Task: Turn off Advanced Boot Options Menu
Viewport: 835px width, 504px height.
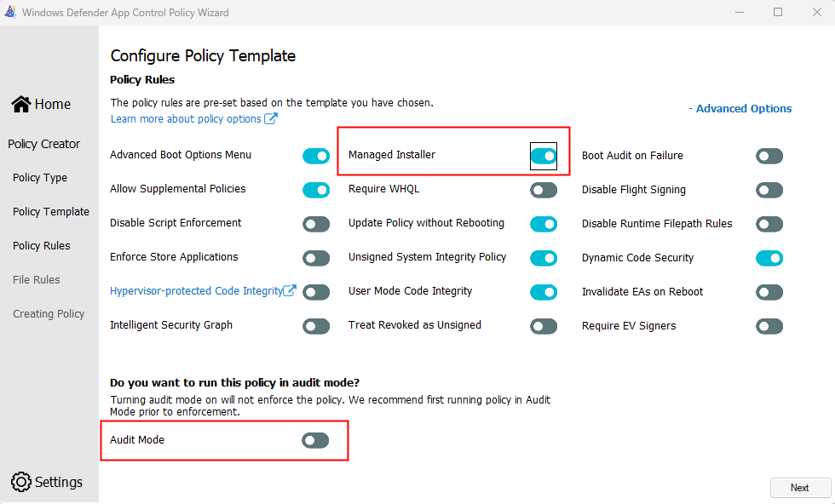Action: tap(316, 156)
